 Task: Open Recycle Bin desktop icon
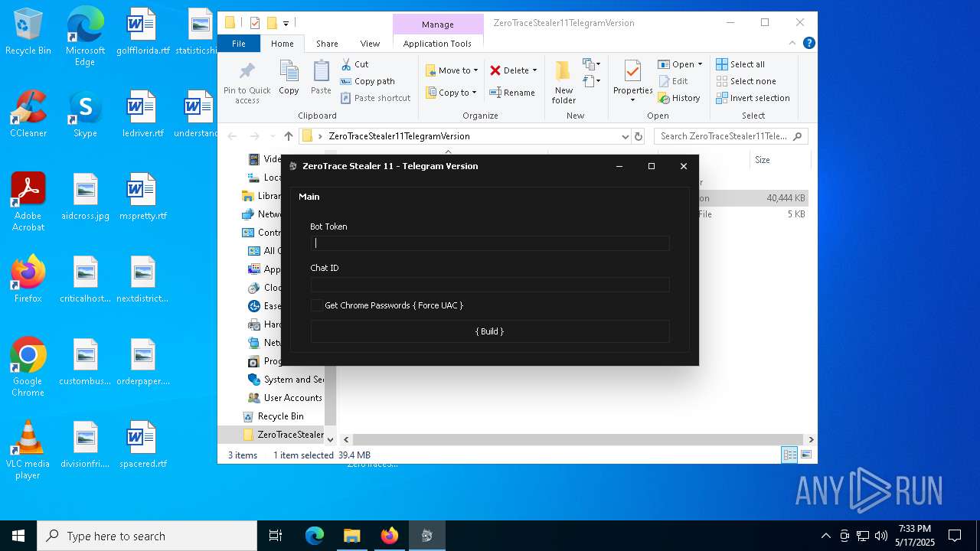click(28, 31)
